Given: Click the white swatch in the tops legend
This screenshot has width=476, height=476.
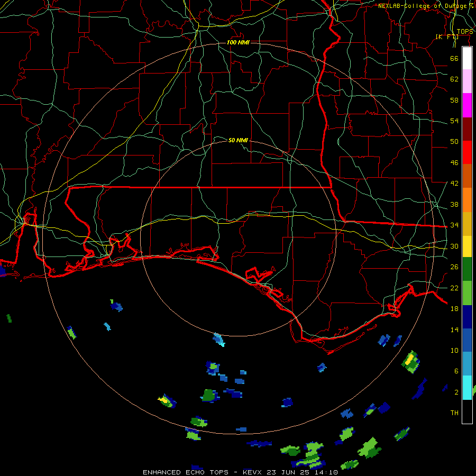Looking at the screenshot, I should [x=467, y=58].
